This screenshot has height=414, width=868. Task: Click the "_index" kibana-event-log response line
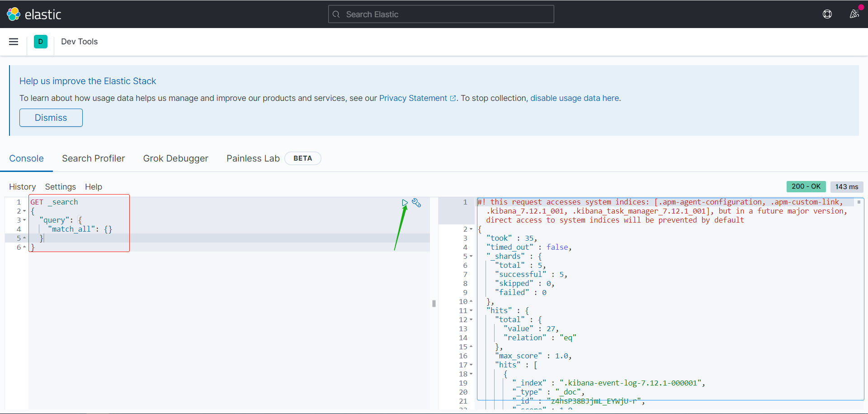[609, 383]
